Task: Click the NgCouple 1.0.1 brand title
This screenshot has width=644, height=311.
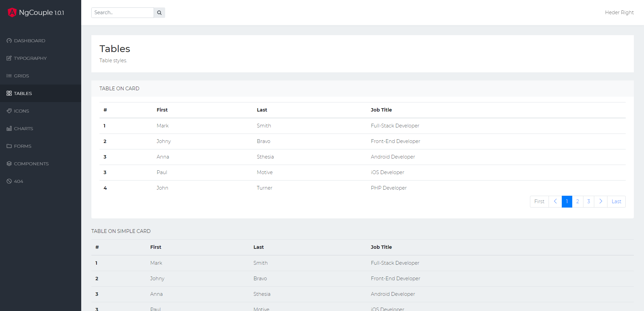Action: (42, 13)
